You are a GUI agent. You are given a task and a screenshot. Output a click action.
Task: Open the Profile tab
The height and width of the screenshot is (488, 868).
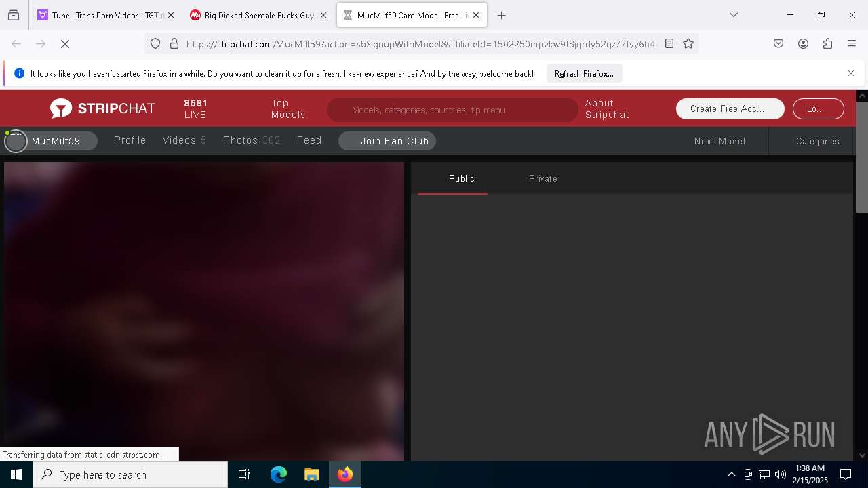[x=130, y=140]
